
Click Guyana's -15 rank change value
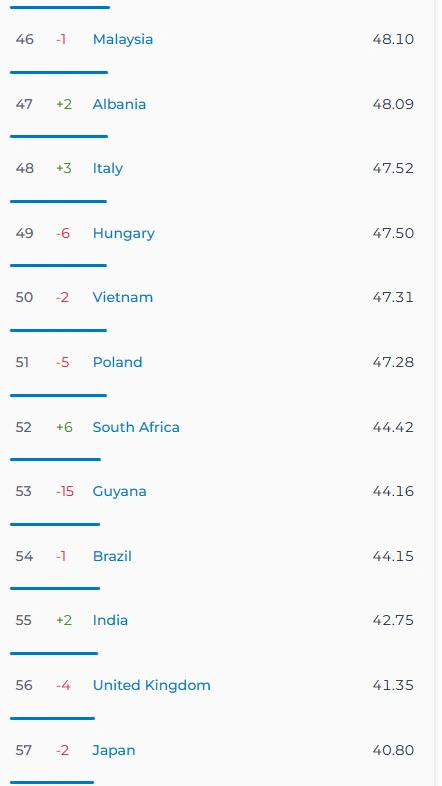pyautogui.click(x=65, y=491)
